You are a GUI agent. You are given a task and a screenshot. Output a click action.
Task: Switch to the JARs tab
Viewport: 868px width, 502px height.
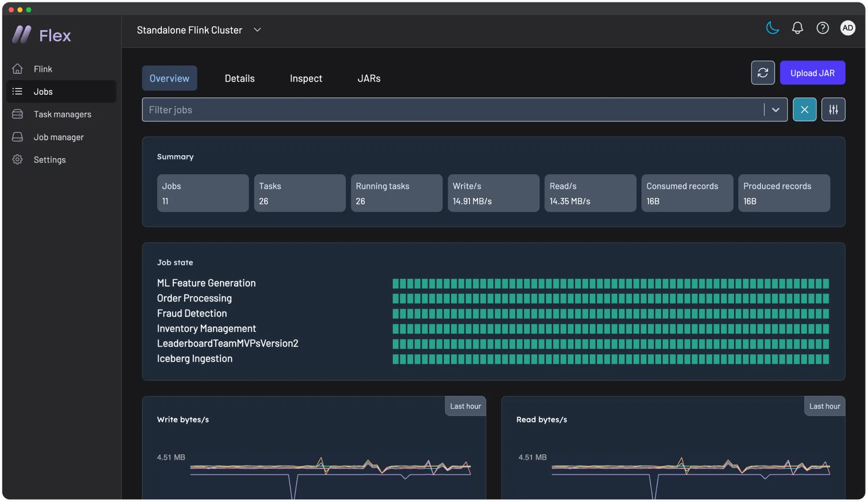pyautogui.click(x=369, y=79)
